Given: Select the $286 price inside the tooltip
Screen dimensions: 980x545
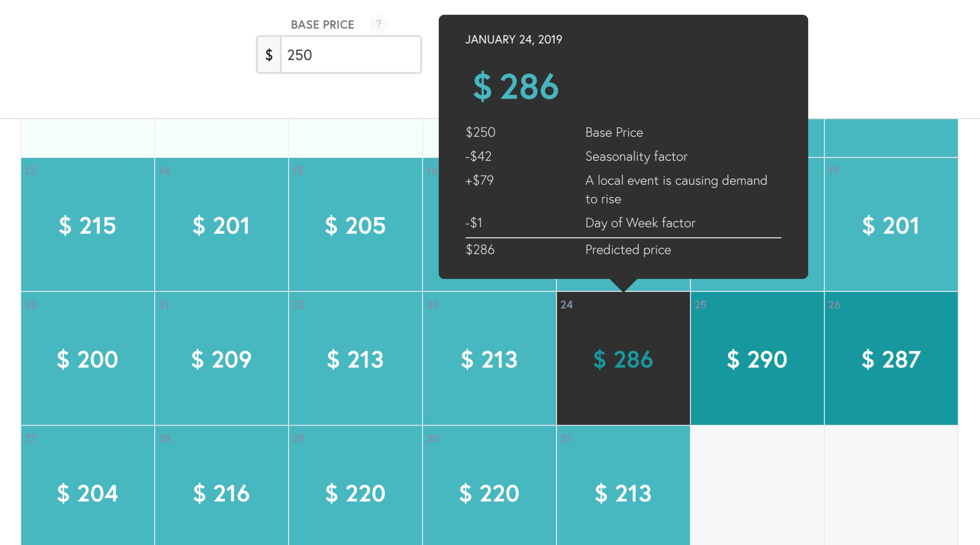Looking at the screenshot, I should coord(516,87).
